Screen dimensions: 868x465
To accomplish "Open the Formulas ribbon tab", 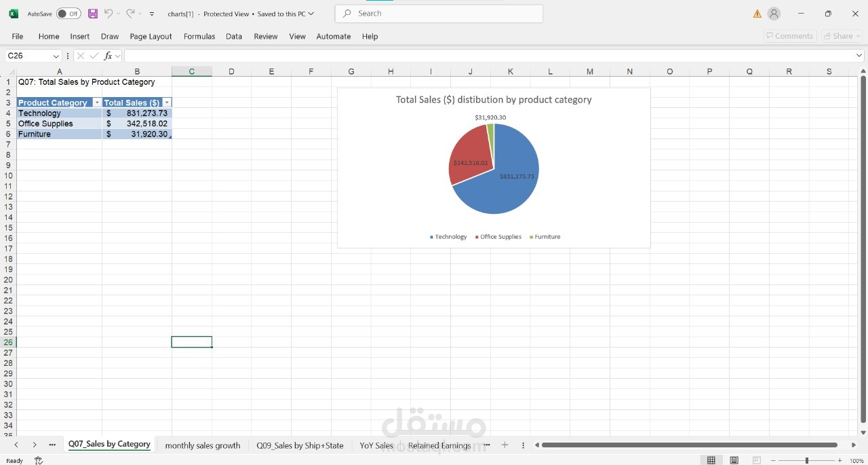I will [199, 37].
